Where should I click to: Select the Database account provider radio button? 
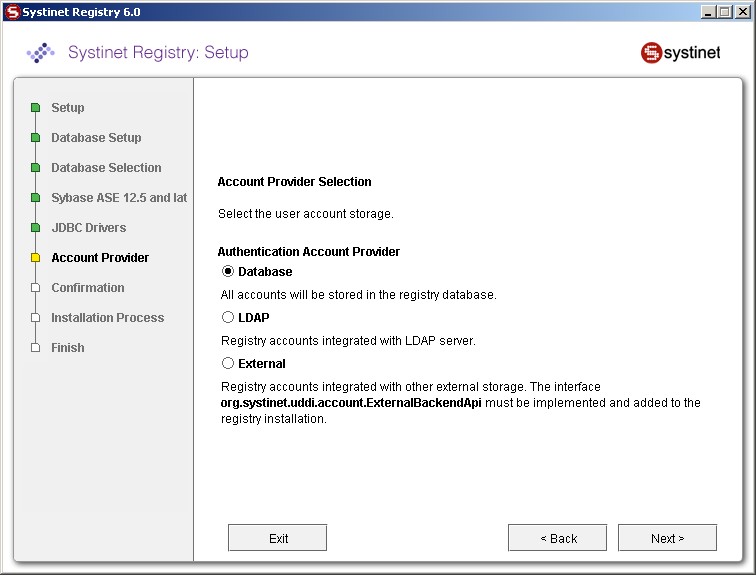[228, 271]
